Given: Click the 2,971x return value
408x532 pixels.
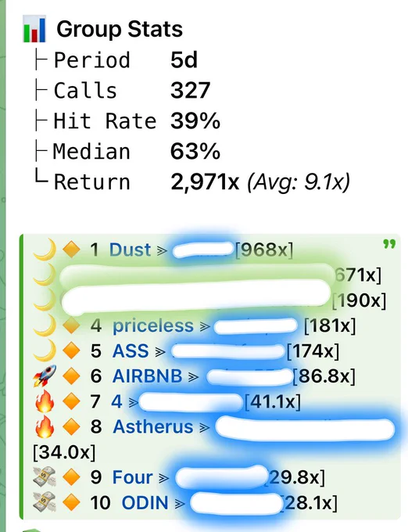Looking at the screenshot, I should [205, 182].
